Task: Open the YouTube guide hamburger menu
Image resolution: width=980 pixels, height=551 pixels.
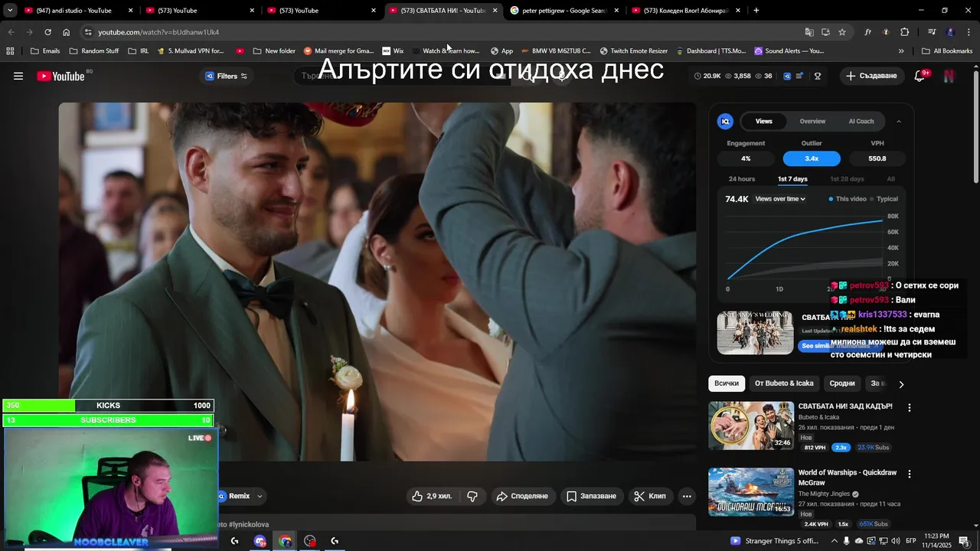Action: point(18,76)
